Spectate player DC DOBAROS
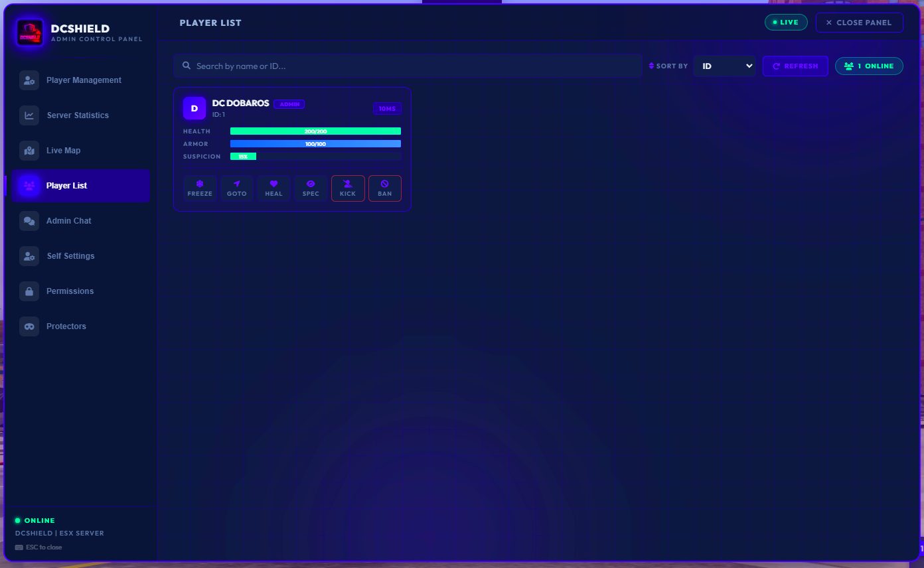 pyautogui.click(x=311, y=188)
